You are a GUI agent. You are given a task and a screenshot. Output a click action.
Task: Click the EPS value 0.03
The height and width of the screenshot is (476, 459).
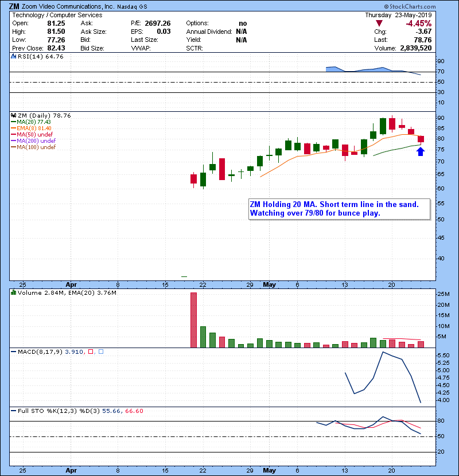(164, 32)
